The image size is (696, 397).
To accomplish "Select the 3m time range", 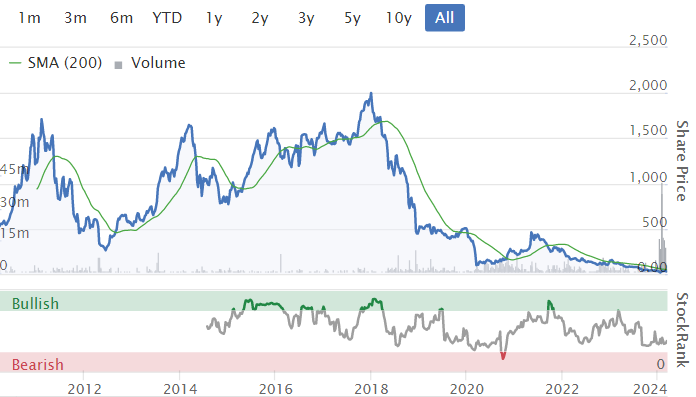I will (75, 18).
